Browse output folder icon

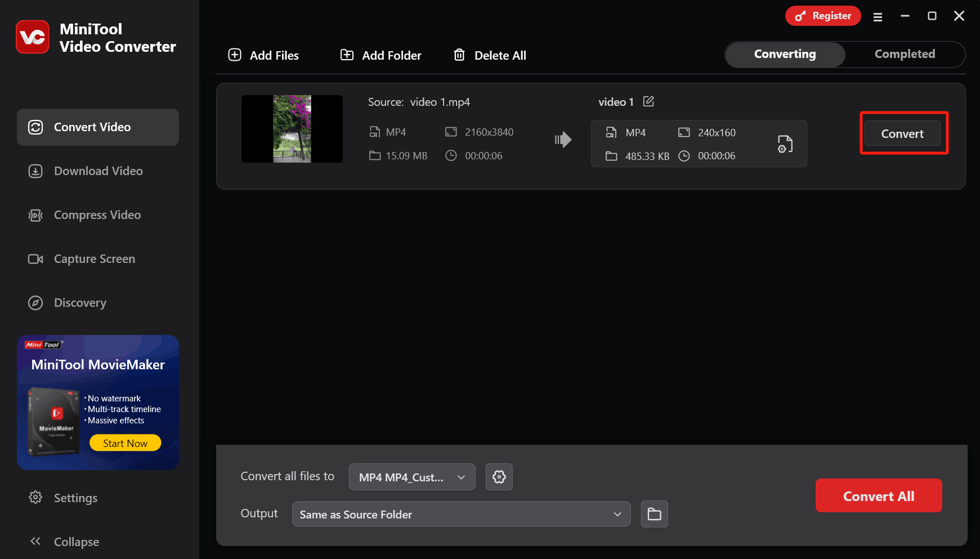(654, 514)
